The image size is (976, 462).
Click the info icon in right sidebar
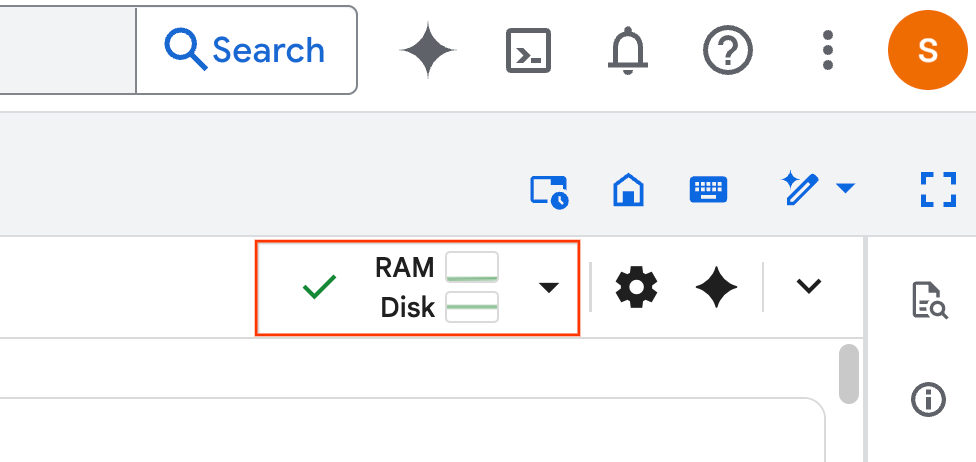[929, 400]
